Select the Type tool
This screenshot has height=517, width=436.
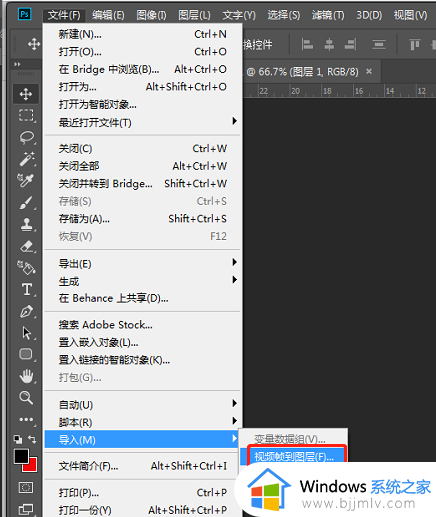click(x=27, y=289)
